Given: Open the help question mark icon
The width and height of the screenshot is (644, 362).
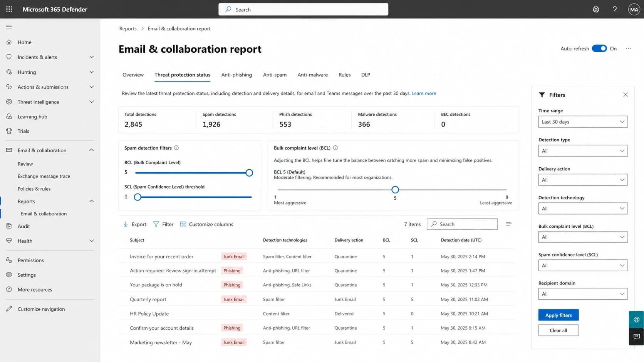Looking at the screenshot, I should point(615,10).
